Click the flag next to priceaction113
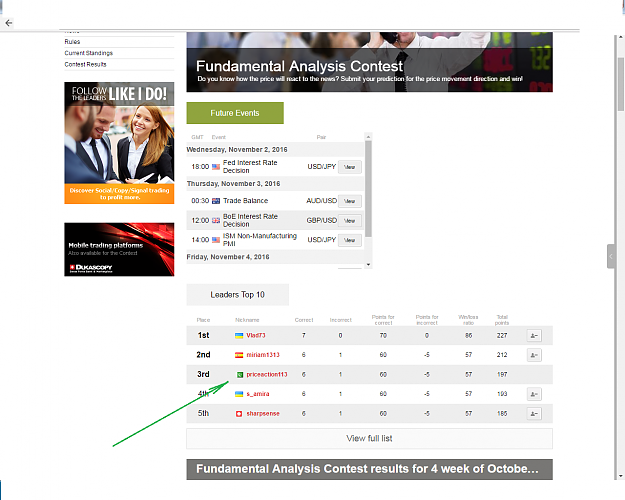This screenshot has height=500, width=625. [240, 375]
